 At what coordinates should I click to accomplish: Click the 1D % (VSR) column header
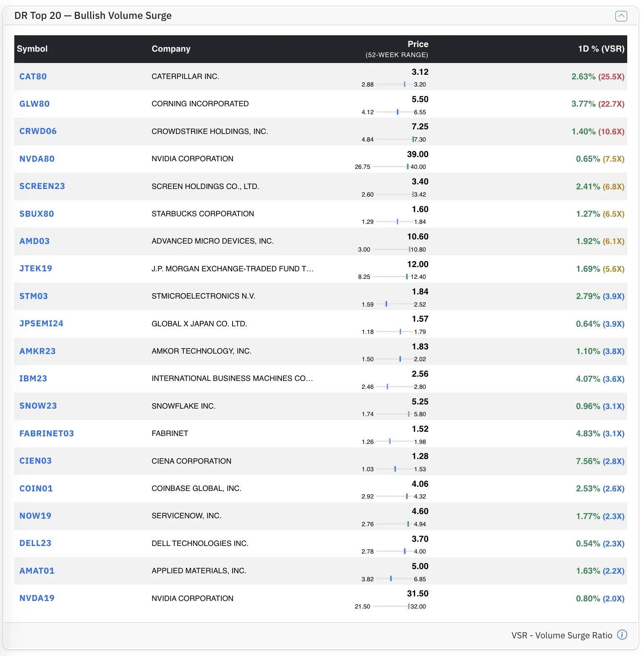601,49
